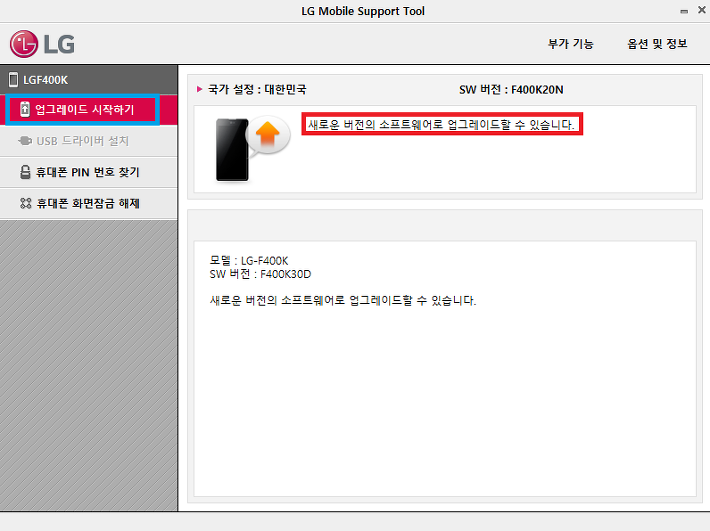Open the 부가 기능 menu
Viewport: 710px width, 531px height.
tap(570, 44)
